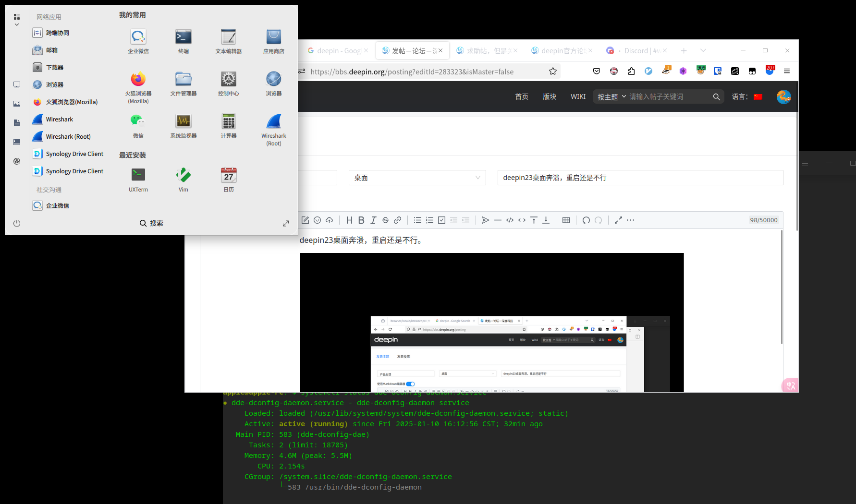856x504 pixels.
Task: Apply italic formatting in editor toolbar
Action: pyautogui.click(x=373, y=220)
